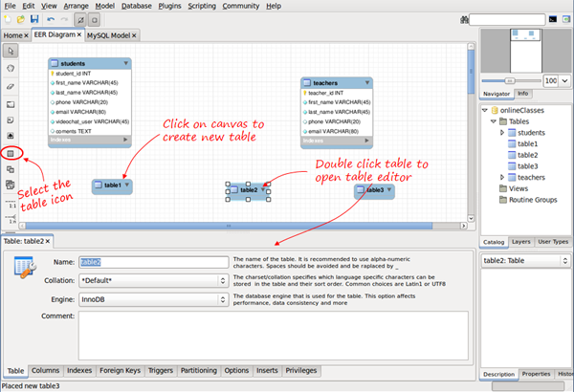Open the File menu
This screenshot has width=574, height=392.
click(x=10, y=6)
